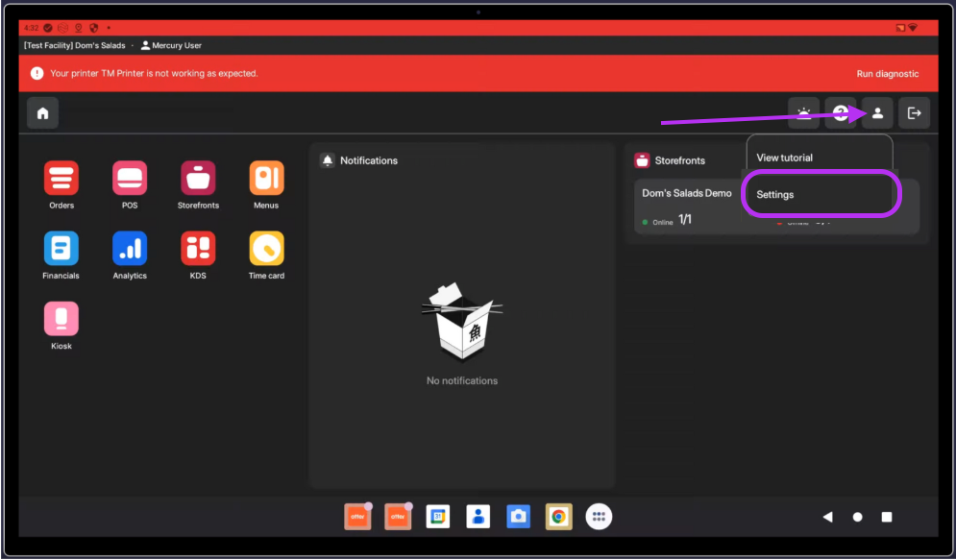Open the Kiosk app

[61, 319]
